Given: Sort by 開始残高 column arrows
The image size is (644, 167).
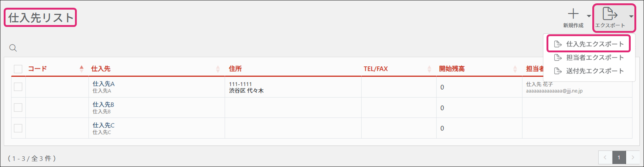Looking at the screenshot, I should point(515,69).
